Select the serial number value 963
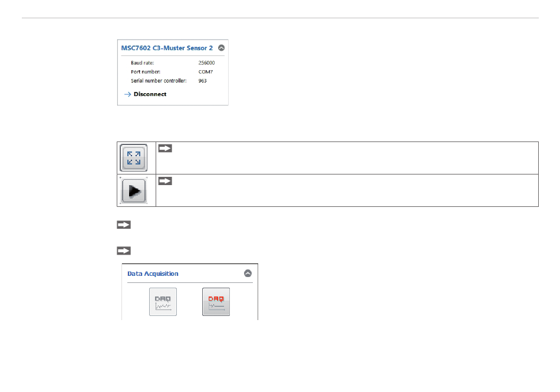 (203, 81)
